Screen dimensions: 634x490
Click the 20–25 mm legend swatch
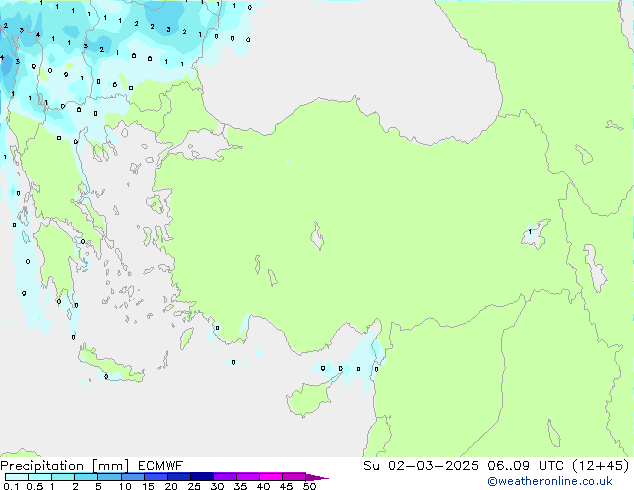coord(179,477)
